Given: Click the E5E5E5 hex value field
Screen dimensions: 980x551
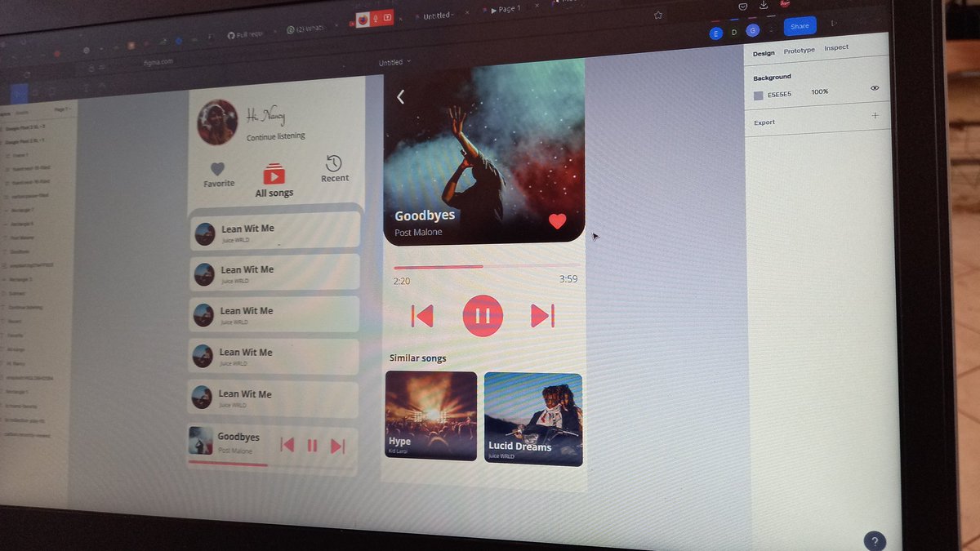Looking at the screenshot, I should 781,94.
